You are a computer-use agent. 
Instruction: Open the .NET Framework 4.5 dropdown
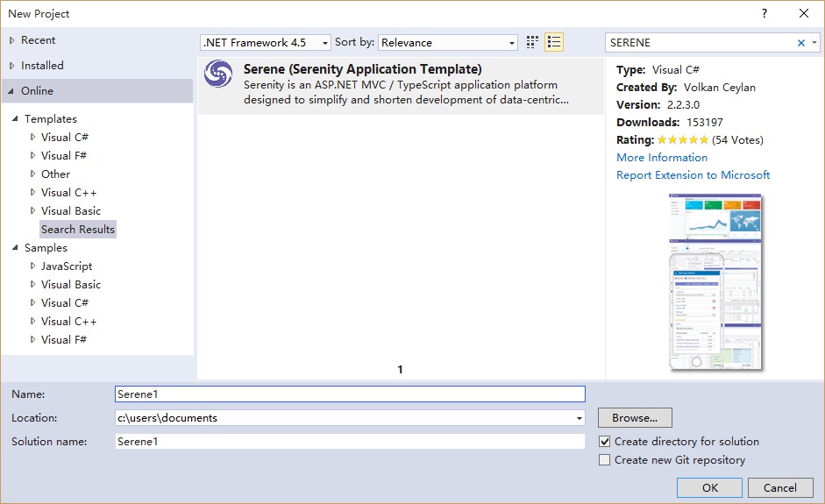click(266, 42)
